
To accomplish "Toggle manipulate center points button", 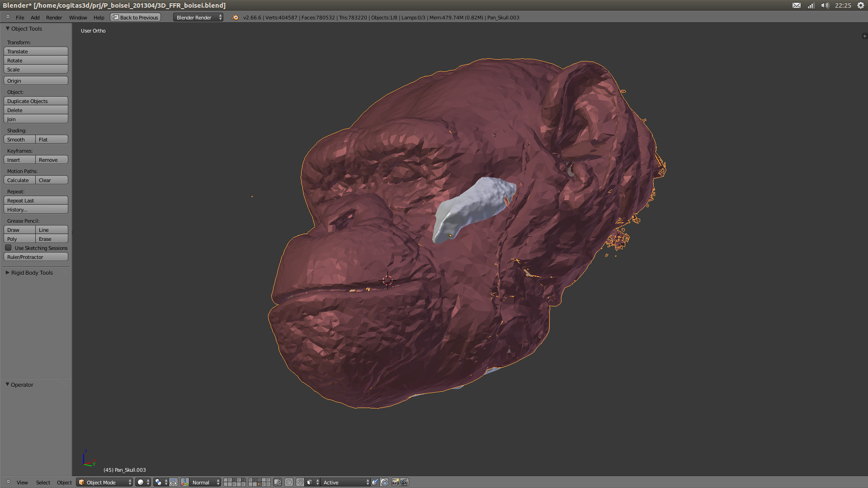I will [x=173, y=482].
